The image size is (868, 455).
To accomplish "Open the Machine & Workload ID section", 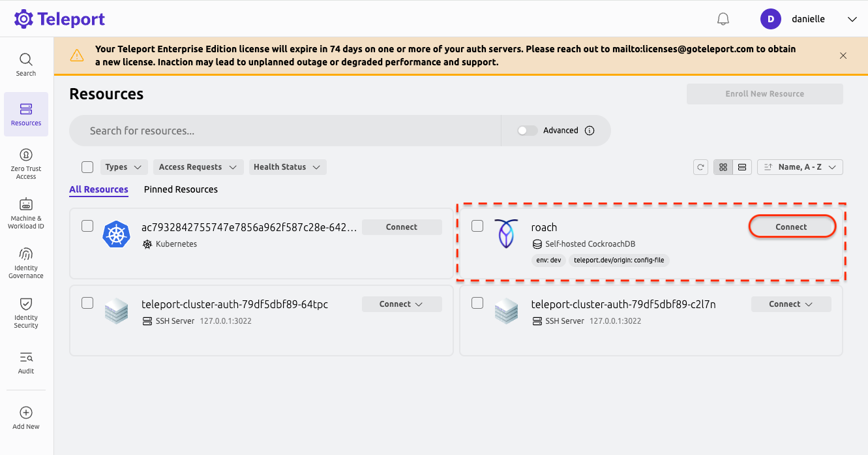I will pos(25,212).
